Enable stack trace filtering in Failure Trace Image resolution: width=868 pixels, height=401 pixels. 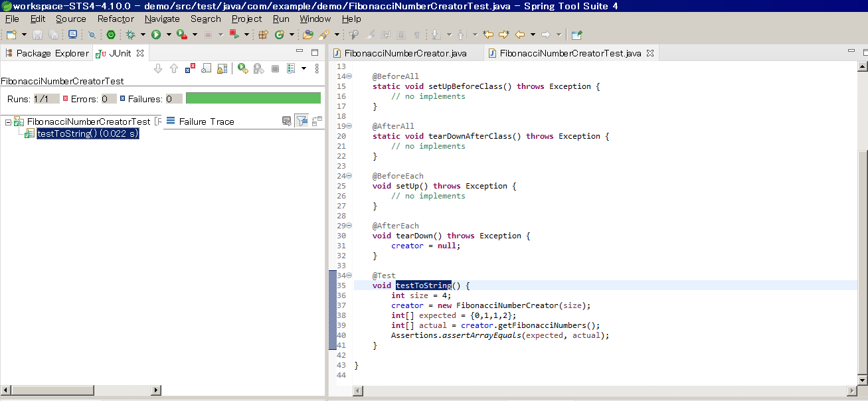click(x=301, y=121)
